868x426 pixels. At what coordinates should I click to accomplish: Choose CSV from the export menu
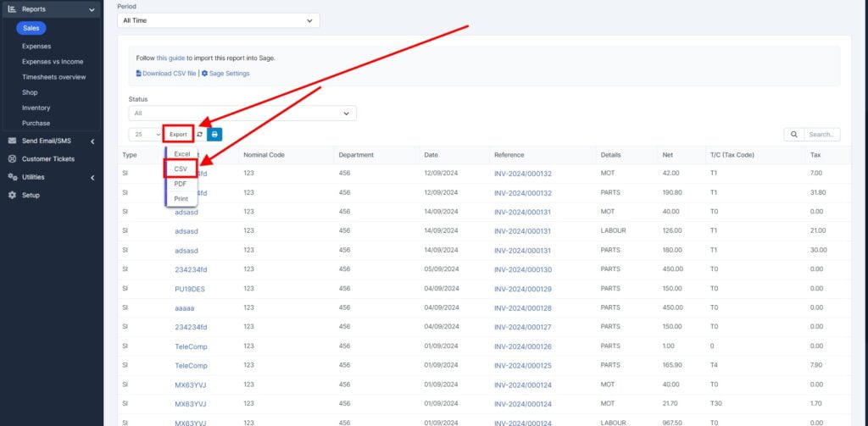(x=181, y=169)
